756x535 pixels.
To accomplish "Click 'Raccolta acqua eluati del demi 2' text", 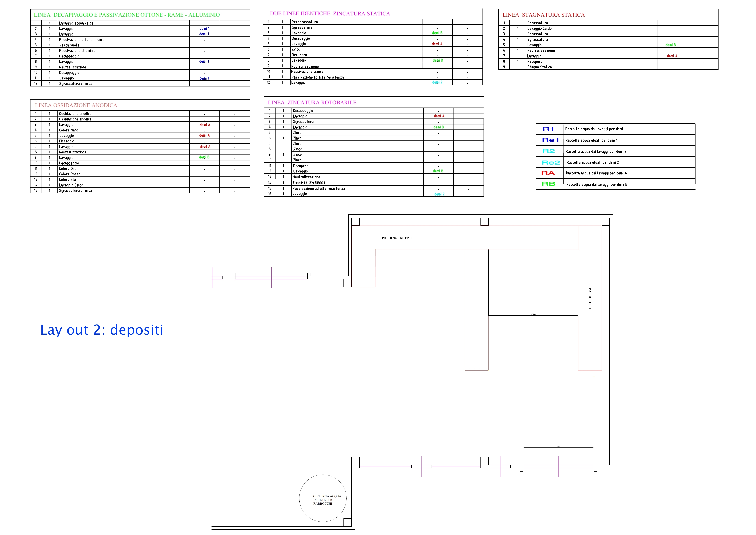I will [592, 162].
